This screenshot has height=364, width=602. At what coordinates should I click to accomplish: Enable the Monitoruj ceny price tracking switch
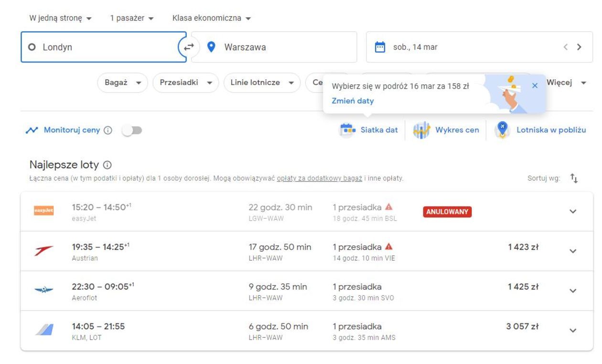[132, 130]
